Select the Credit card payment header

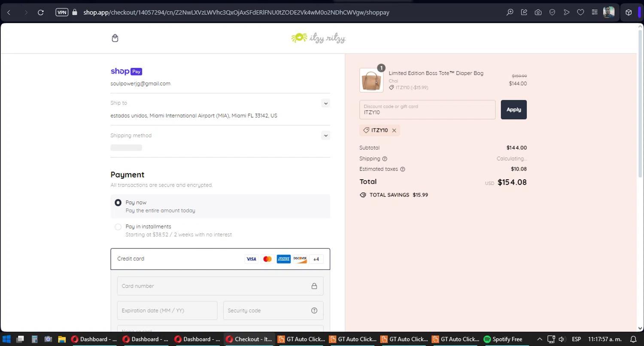[220, 259]
